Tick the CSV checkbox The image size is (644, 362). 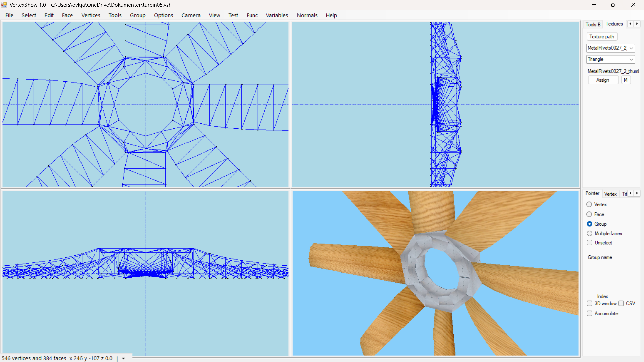click(x=621, y=303)
